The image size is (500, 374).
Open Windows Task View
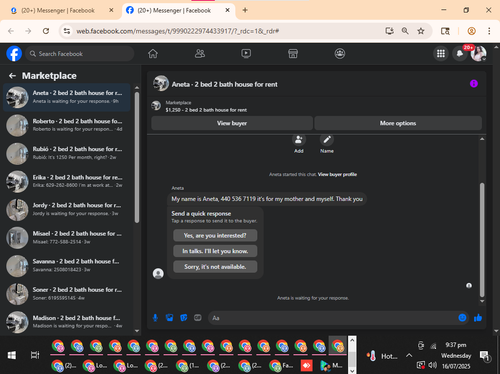35,355
